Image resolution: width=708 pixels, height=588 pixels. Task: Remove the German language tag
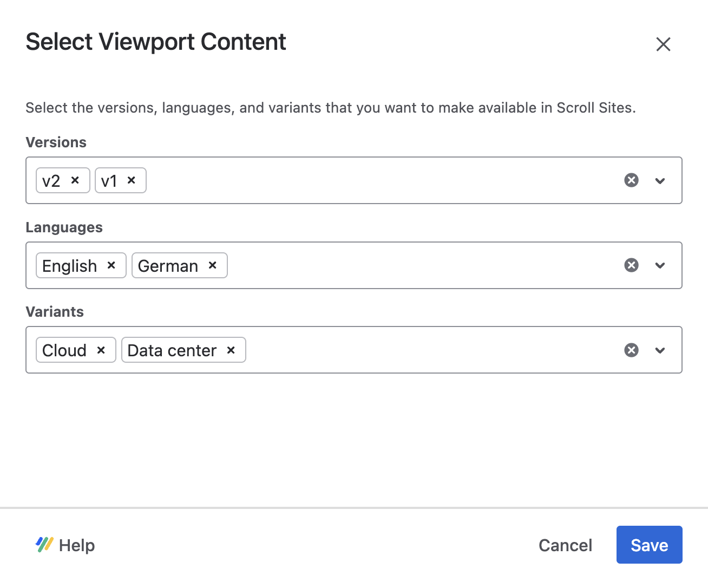coord(212,265)
